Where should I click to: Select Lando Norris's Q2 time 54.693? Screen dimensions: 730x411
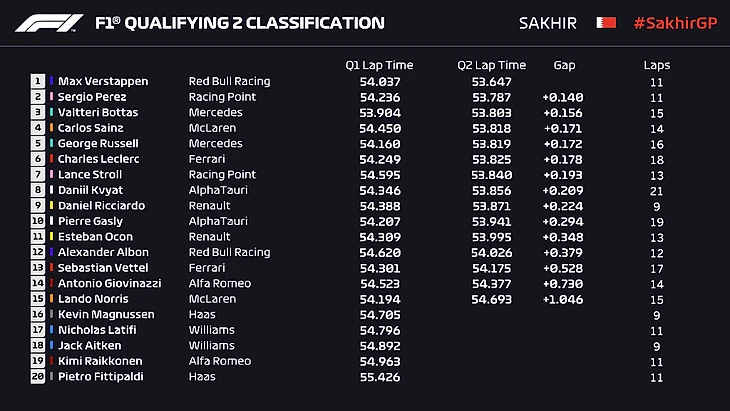click(x=491, y=299)
